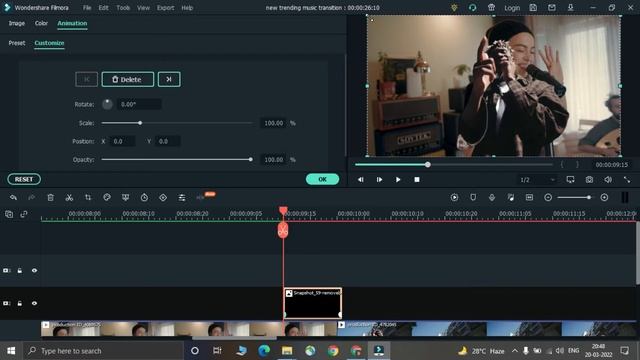Select the Crop tool in timeline toolbar
This screenshot has width=640, height=360.
(x=88, y=198)
